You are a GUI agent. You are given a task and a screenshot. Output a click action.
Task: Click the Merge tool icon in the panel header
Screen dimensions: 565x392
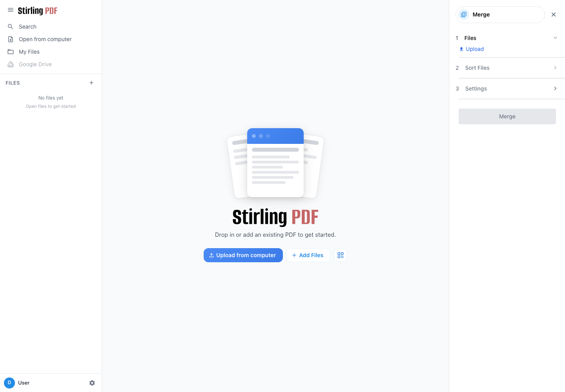[x=464, y=15]
